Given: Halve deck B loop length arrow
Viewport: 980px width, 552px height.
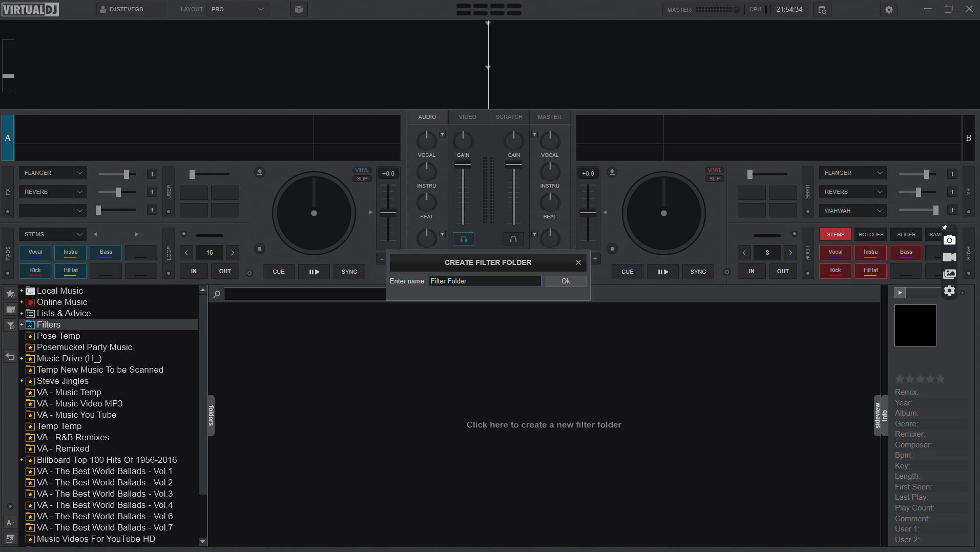Looking at the screenshot, I should pyautogui.click(x=744, y=253).
